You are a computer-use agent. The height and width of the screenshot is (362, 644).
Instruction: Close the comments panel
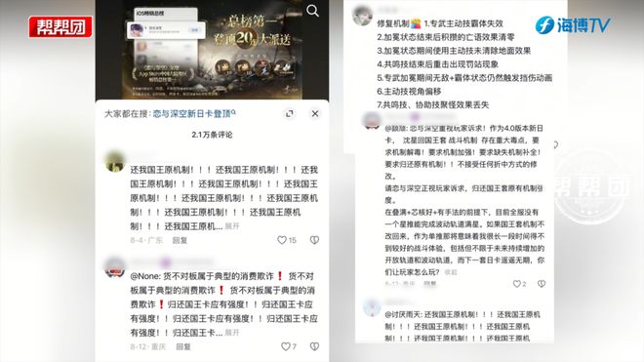pyautogui.click(x=315, y=113)
